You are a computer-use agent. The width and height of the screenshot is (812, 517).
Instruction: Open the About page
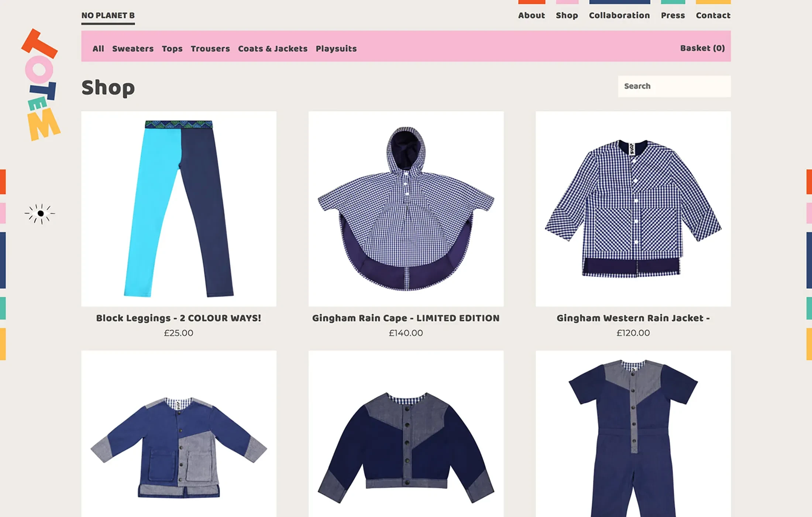point(531,15)
